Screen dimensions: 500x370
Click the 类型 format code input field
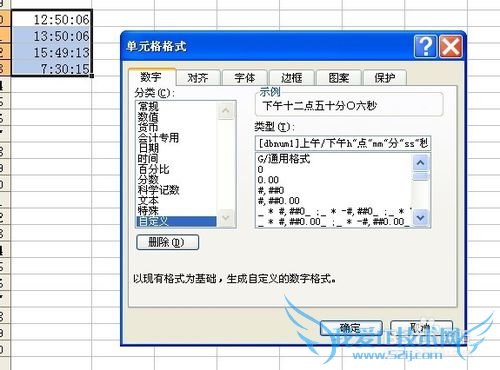point(343,143)
